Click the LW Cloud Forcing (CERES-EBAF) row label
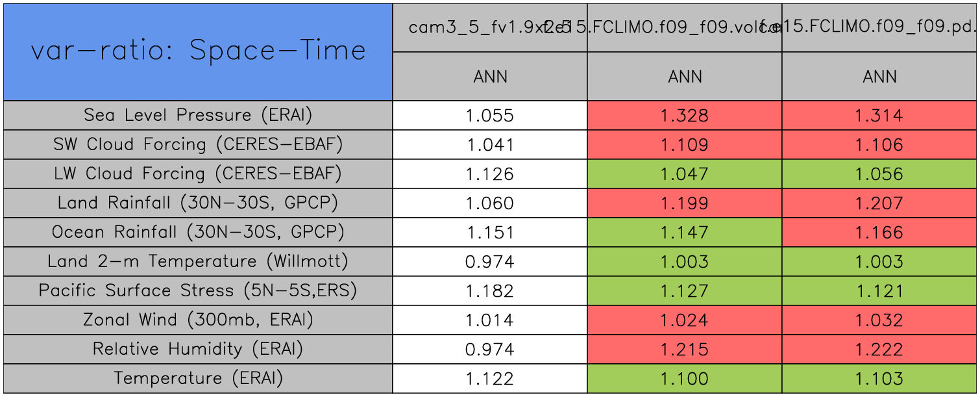 tap(198, 173)
